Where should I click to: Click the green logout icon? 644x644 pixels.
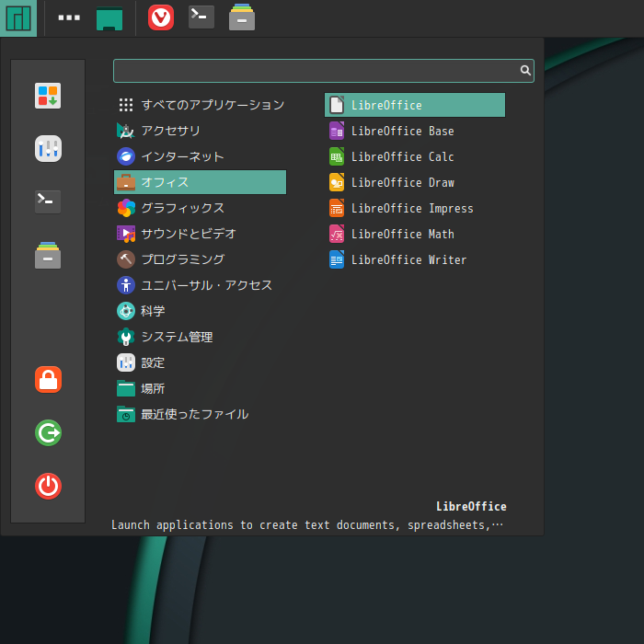pos(48,432)
